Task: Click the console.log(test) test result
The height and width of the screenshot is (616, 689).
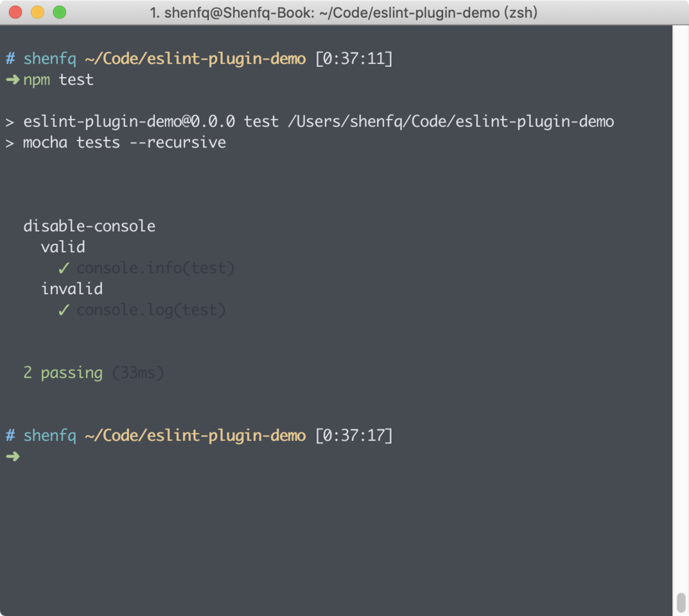Action: pyautogui.click(x=151, y=310)
